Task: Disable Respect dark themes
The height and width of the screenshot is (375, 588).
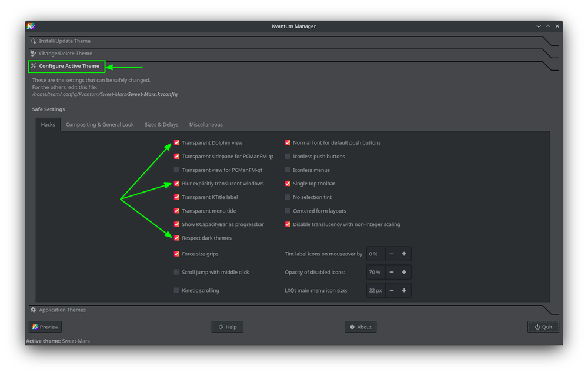Action: coord(176,238)
